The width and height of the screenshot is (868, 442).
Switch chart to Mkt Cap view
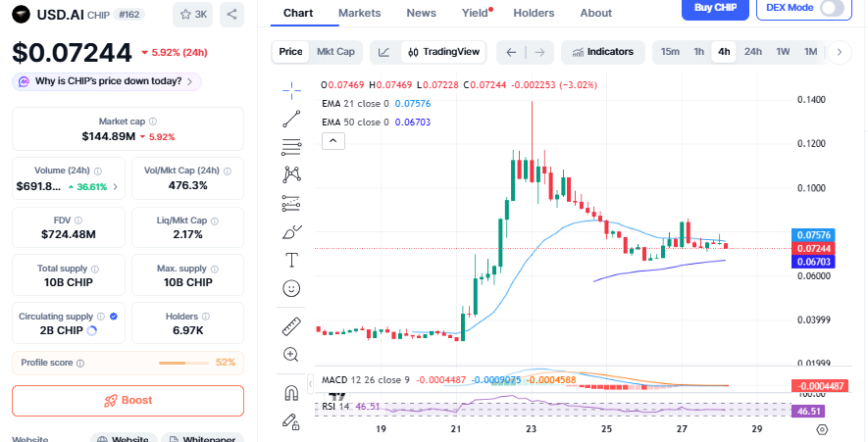click(336, 52)
